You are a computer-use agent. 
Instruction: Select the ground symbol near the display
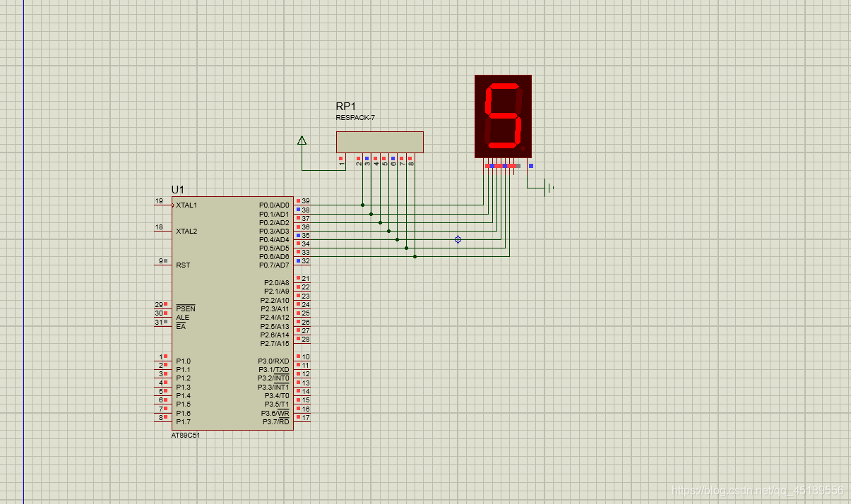click(x=549, y=188)
